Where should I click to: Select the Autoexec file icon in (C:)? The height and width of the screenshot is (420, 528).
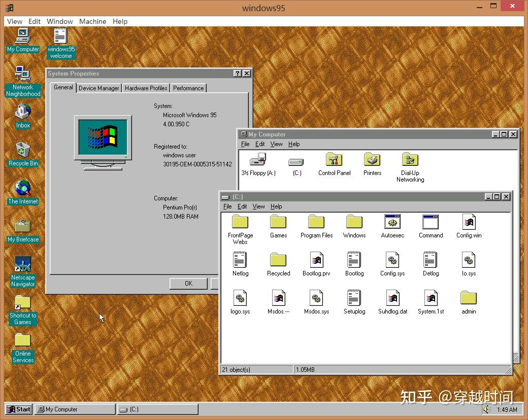[x=392, y=222]
